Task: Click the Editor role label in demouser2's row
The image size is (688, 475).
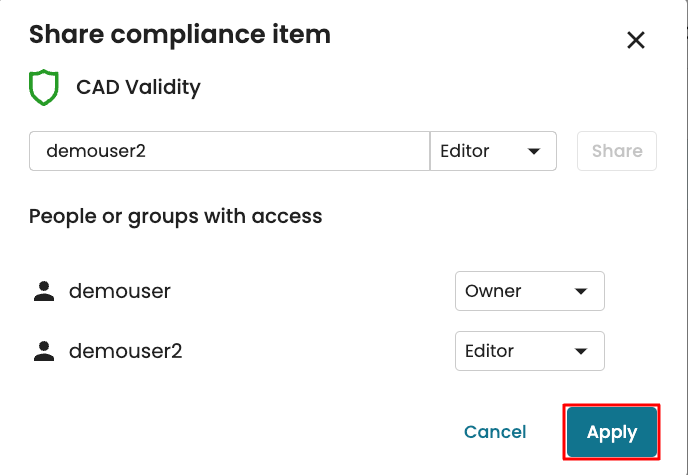Action: pos(490,351)
